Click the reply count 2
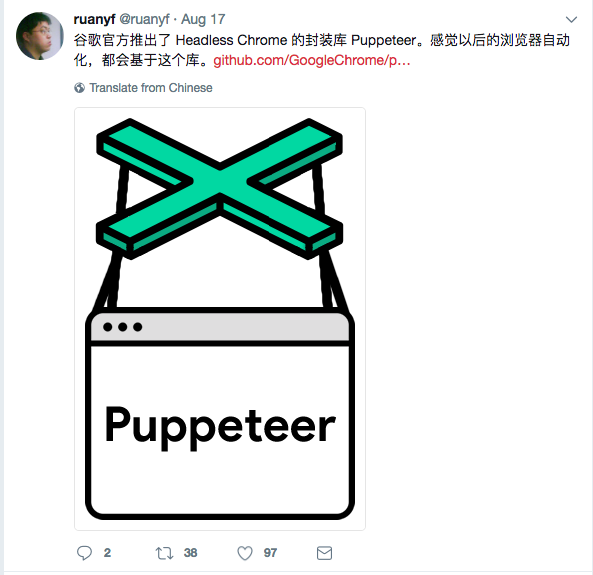Screen dimensions: 593x575 107,553
